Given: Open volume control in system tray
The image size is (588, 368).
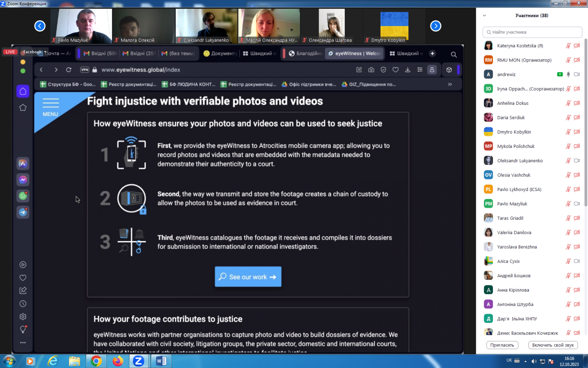Looking at the screenshot, I should click(x=534, y=361).
